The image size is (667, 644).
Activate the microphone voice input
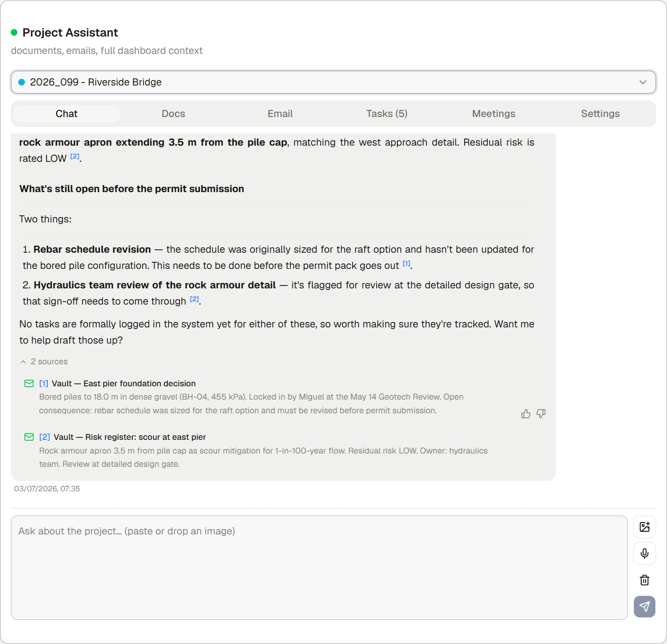click(645, 554)
